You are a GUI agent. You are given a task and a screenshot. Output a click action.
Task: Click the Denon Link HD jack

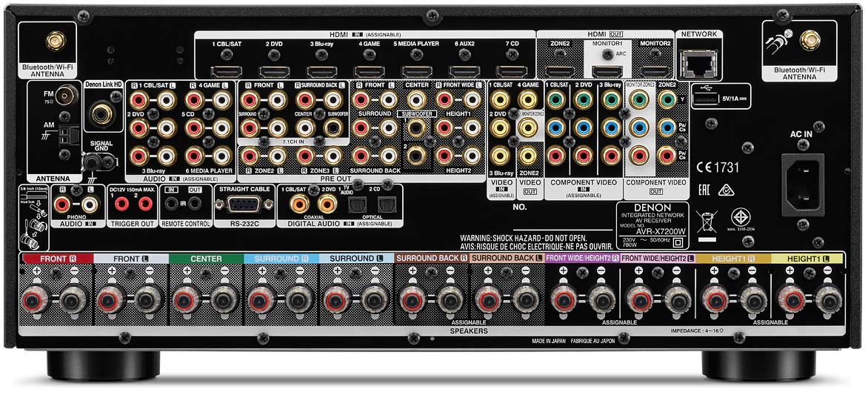tap(103, 113)
